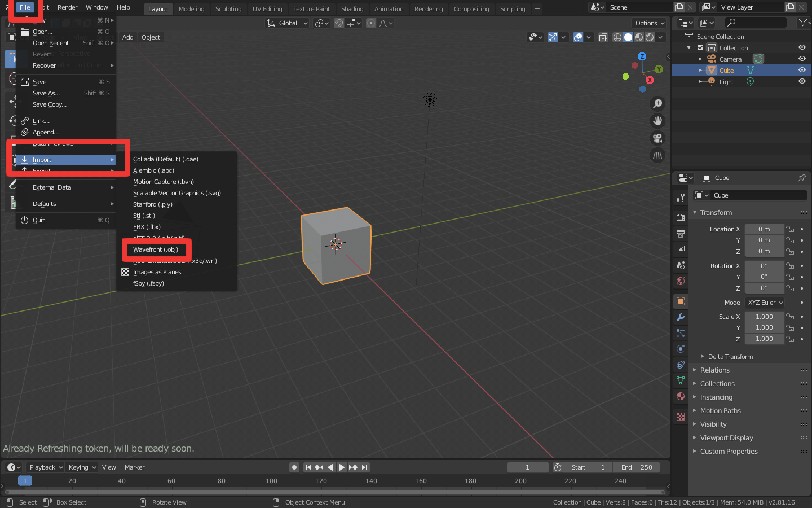
Task: Click the viewport zoom magnifier icon
Action: (x=657, y=103)
